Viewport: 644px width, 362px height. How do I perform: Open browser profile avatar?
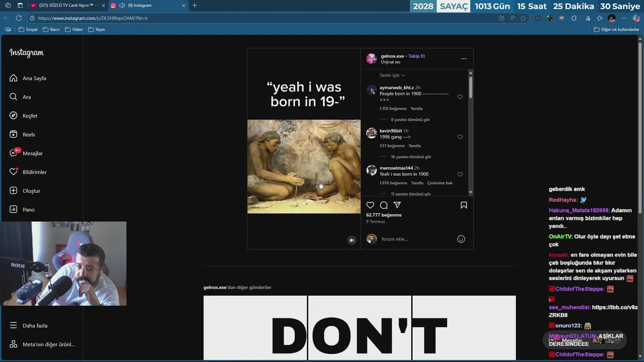612,18
